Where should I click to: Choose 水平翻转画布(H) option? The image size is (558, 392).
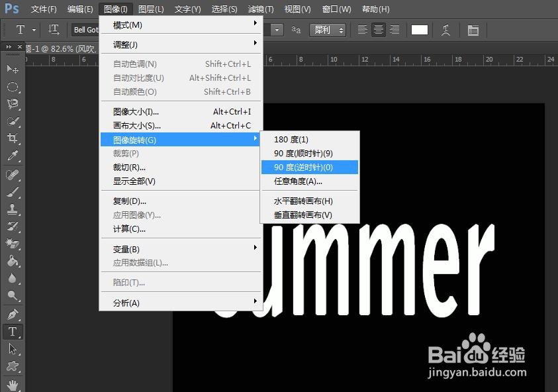(x=310, y=201)
